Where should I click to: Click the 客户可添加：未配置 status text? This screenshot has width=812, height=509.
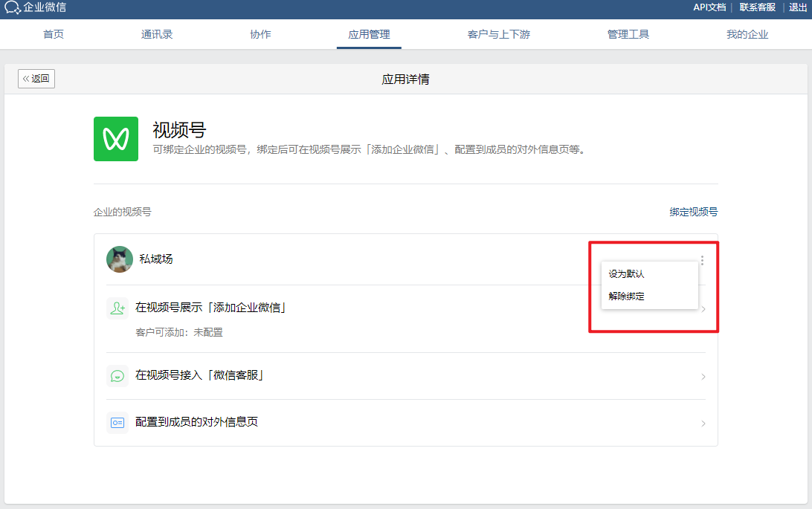coord(179,332)
